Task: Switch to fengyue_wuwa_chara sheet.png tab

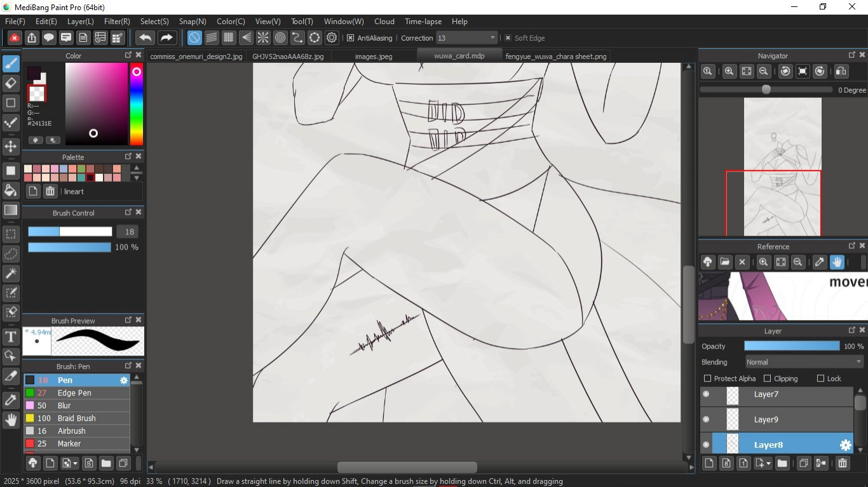Action: [x=556, y=57]
